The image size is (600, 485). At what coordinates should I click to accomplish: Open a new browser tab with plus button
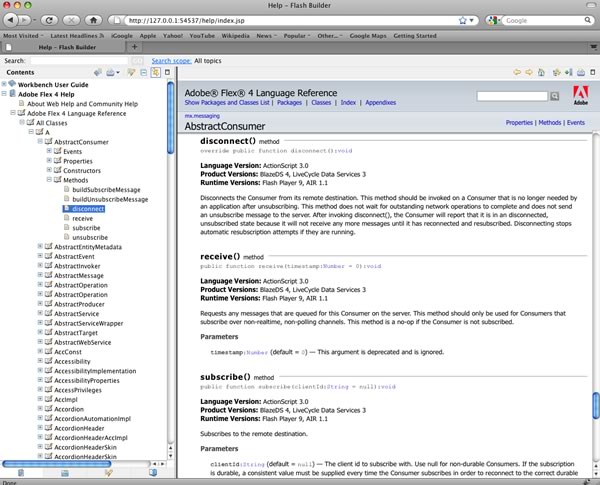[x=134, y=47]
